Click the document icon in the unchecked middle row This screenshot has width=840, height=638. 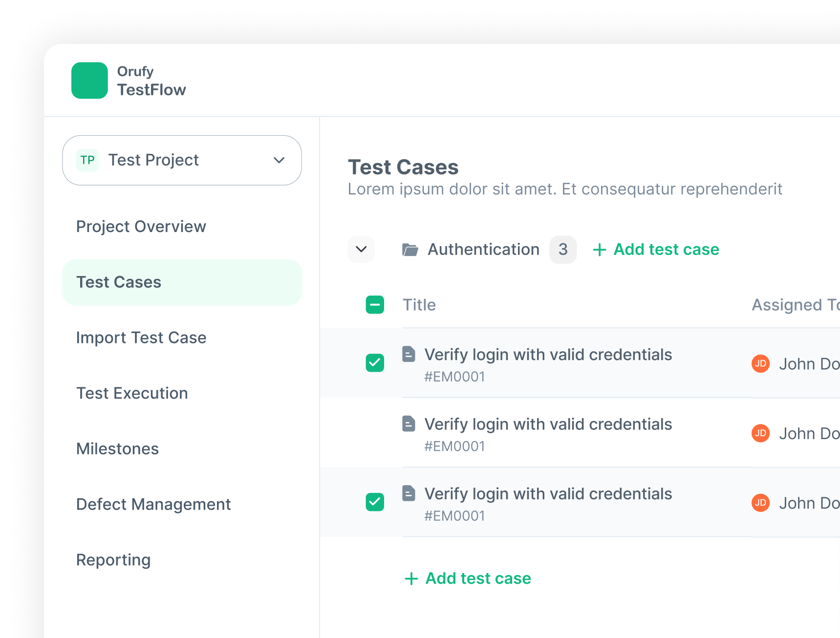(x=409, y=424)
